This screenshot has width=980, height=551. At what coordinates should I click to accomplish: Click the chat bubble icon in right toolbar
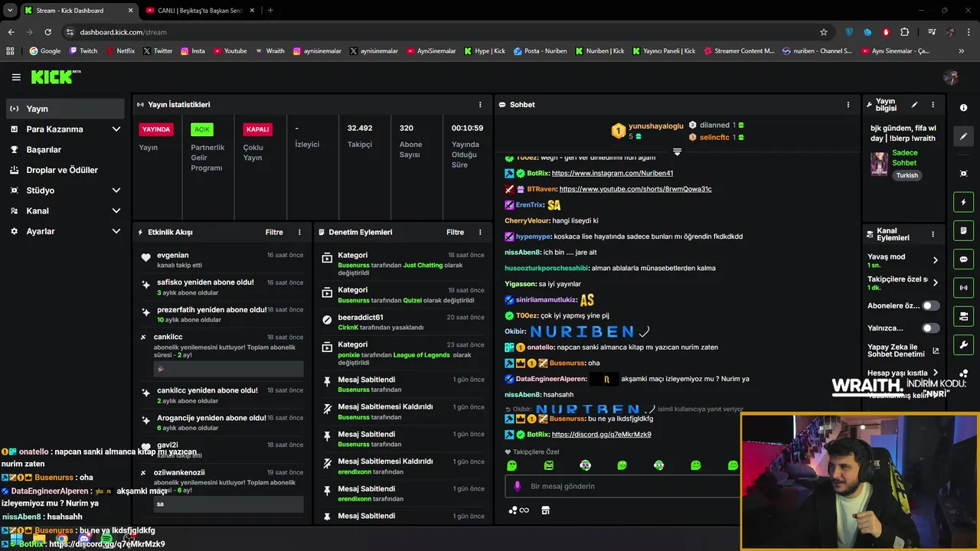point(963,259)
